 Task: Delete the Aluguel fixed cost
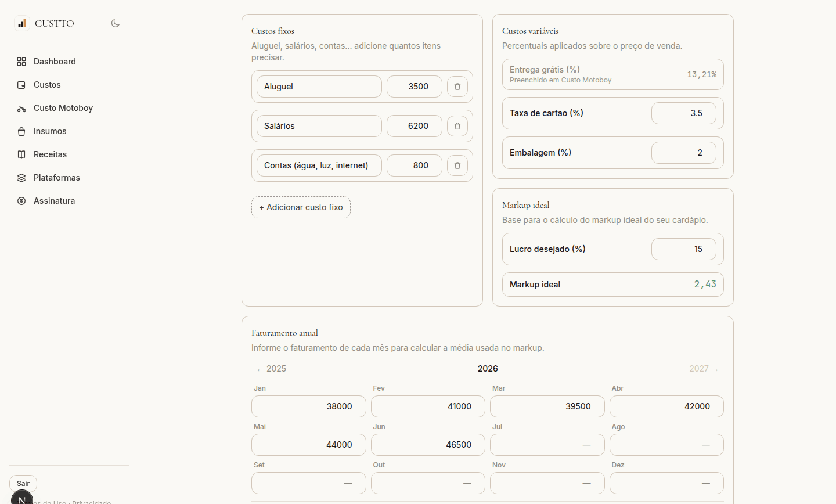pyautogui.click(x=457, y=87)
